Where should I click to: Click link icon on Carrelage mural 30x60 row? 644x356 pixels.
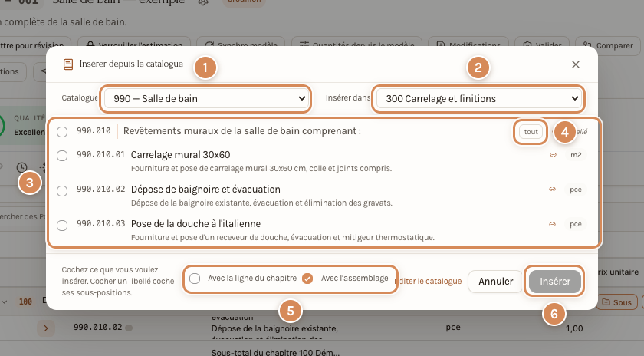click(x=553, y=155)
